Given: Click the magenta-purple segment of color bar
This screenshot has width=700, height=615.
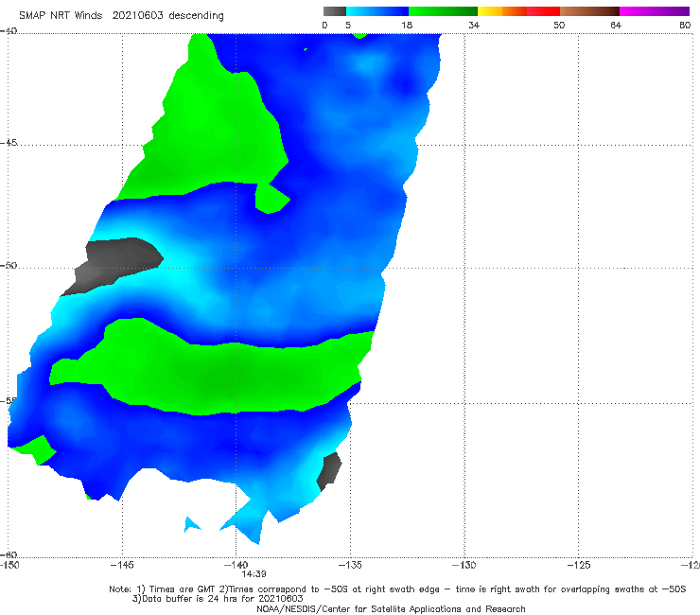Looking at the screenshot, I should [655, 11].
